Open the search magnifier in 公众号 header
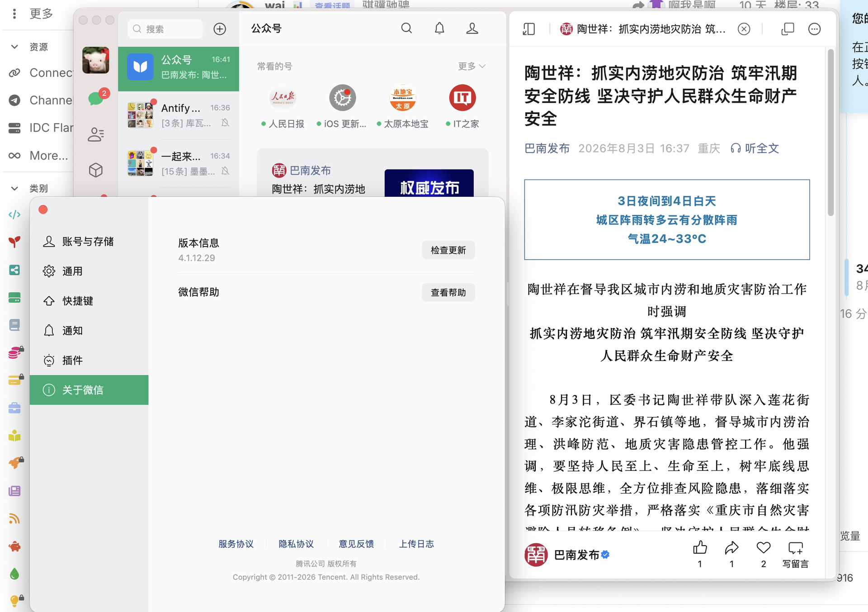 [406, 28]
